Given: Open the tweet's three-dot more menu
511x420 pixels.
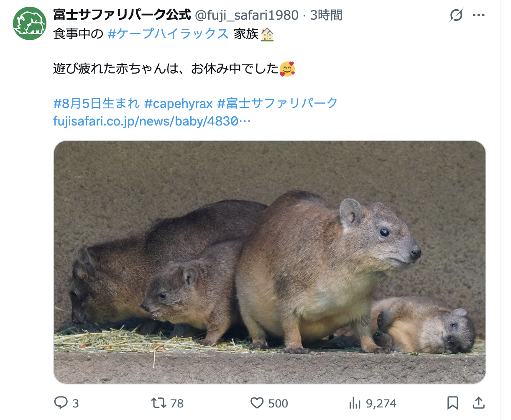Looking at the screenshot, I should pos(478,15).
